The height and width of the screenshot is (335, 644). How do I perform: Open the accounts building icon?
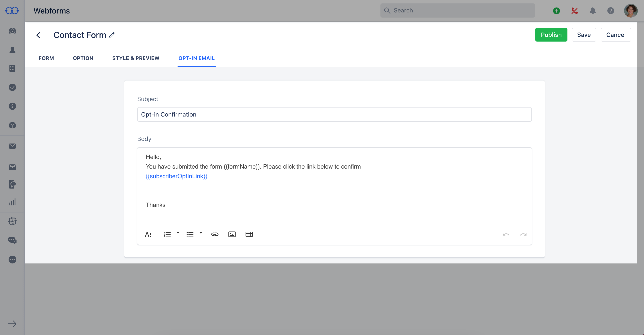point(12,68)
